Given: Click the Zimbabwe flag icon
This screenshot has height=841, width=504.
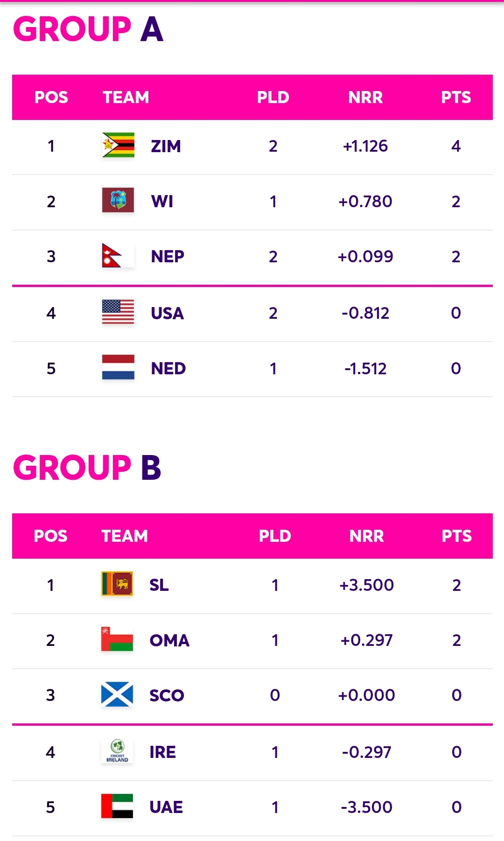Looking at the screenshot, I should click(118, 145).
